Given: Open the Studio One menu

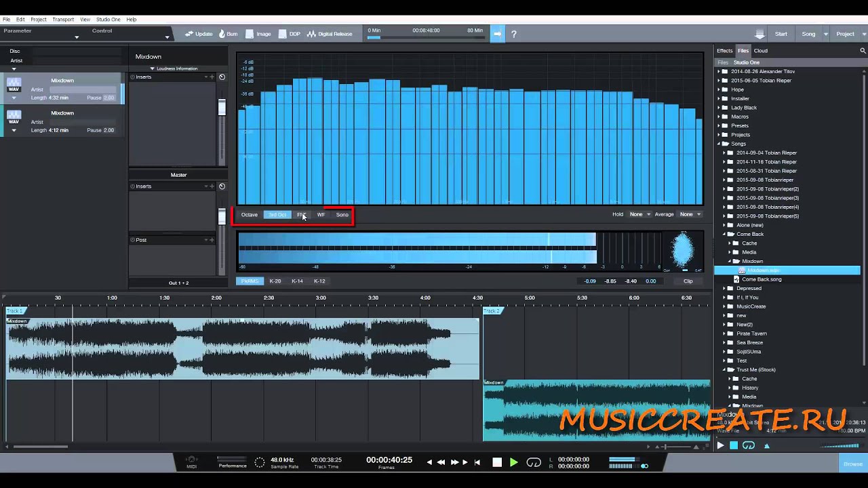Looking at the screenshot, I should [x=107, y=20].
